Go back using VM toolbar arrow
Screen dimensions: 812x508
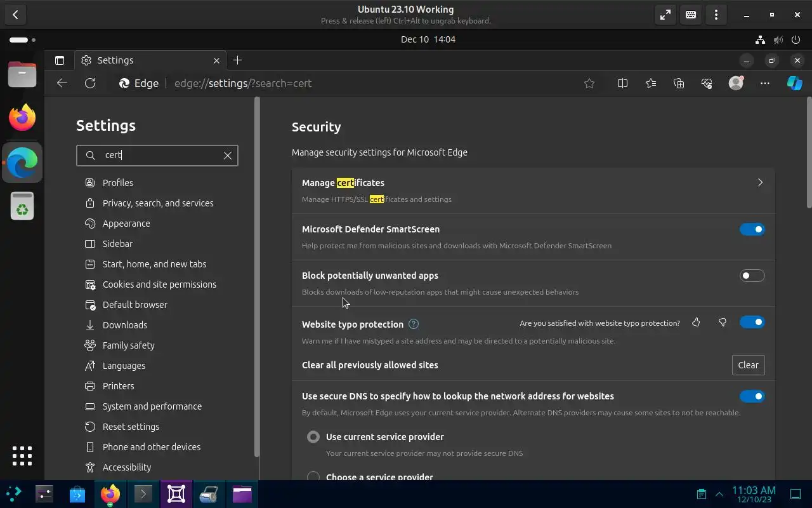[x=15, y=15]
